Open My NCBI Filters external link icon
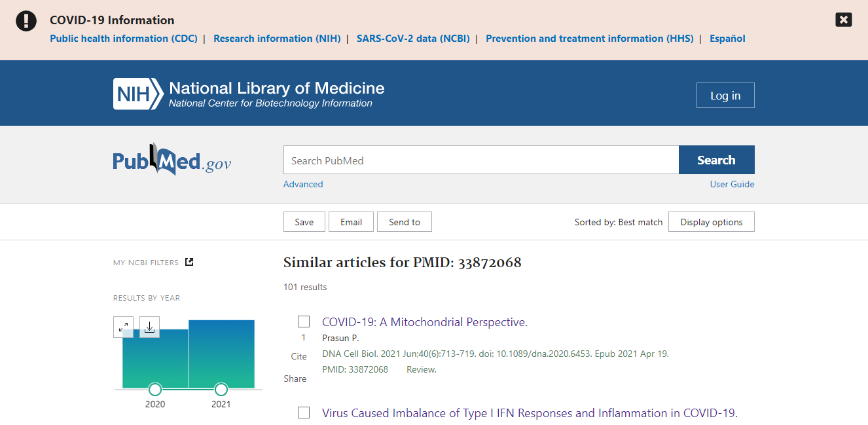868x425 pixels. 189,262
